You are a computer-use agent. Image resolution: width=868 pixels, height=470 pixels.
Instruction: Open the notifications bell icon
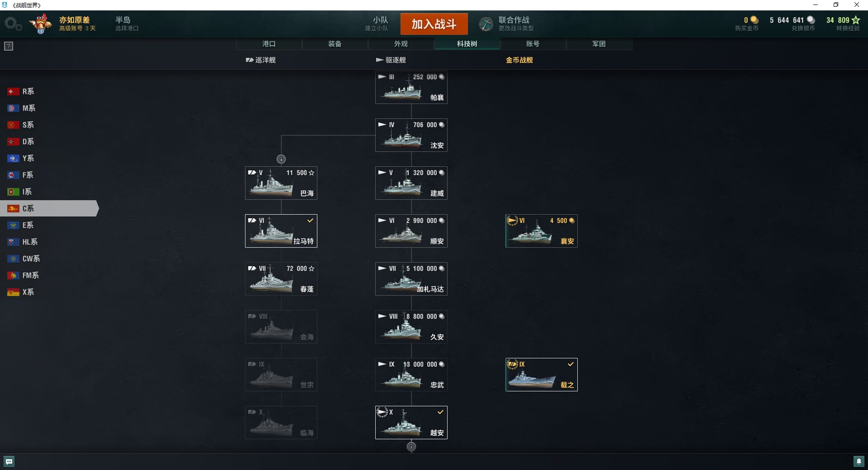tap(859, 461)
